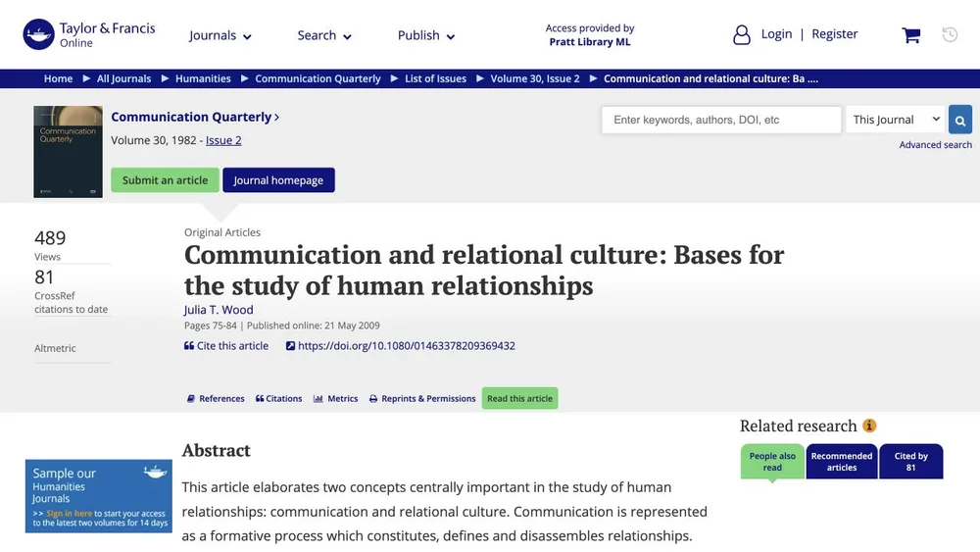Viewport: 980px width, 552px height.
Task: Click the Sample our Humanities Journals banner
Action: [99, 496]
